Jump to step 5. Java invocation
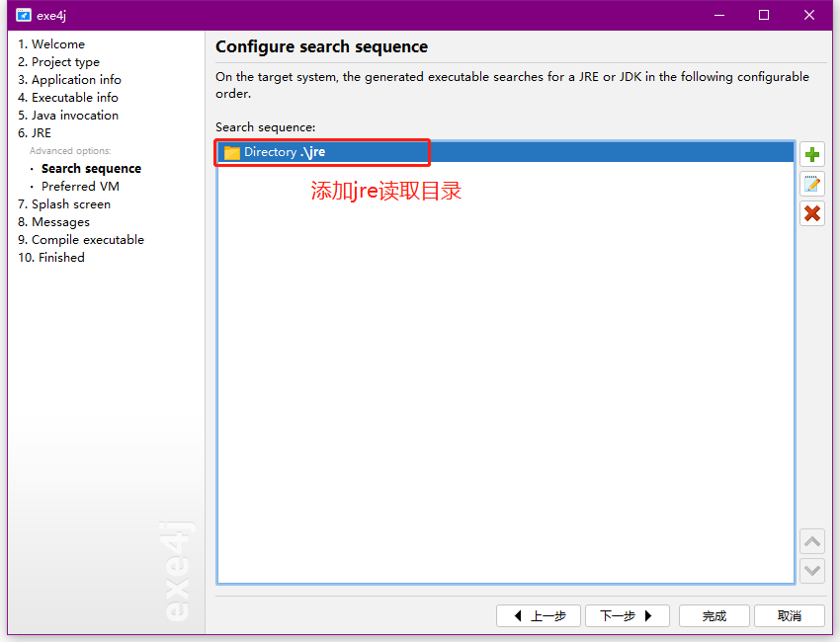The height and width of the screenshot is (642, 840). 68,116
